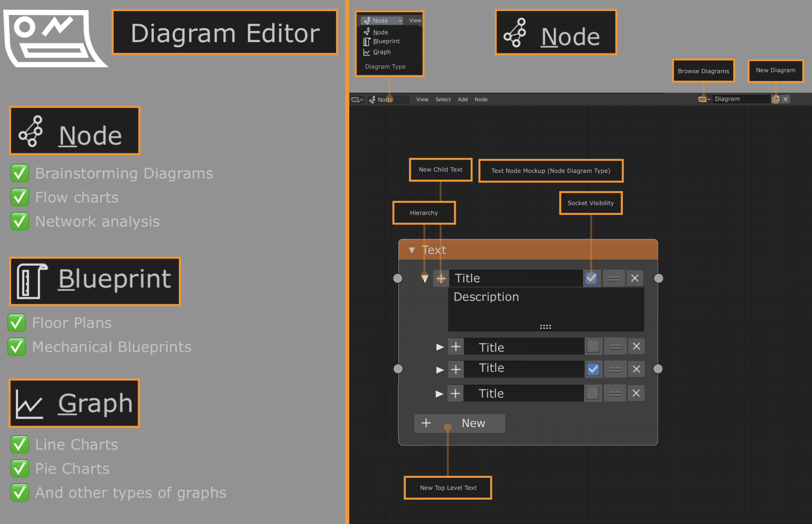Toggle socket visibility on the top Title row

pos(592,278)
